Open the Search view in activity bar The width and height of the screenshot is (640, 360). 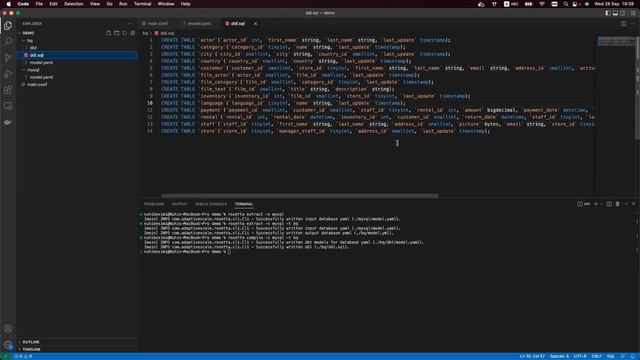8,41
